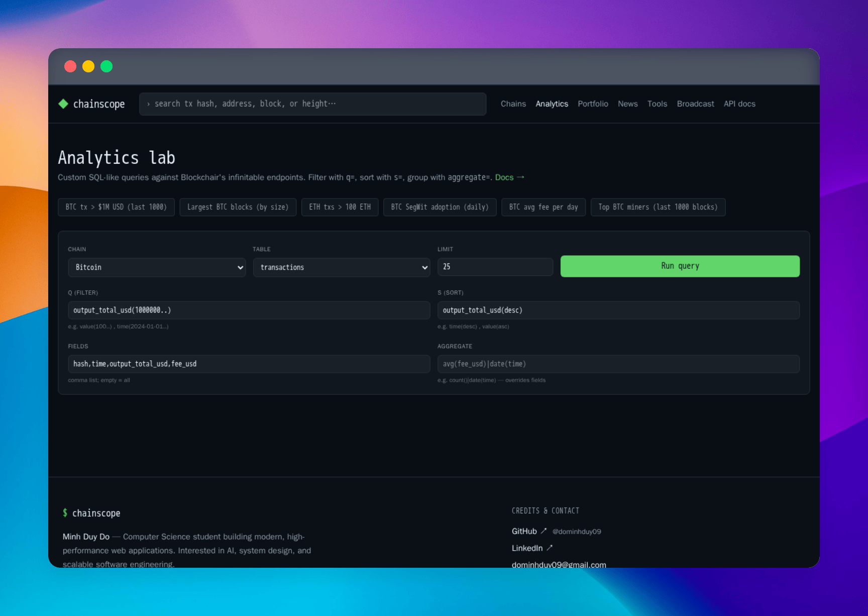Click the chainscope green diamond logo
Viewport: 868px width, 616px height.
coord(63,104)
